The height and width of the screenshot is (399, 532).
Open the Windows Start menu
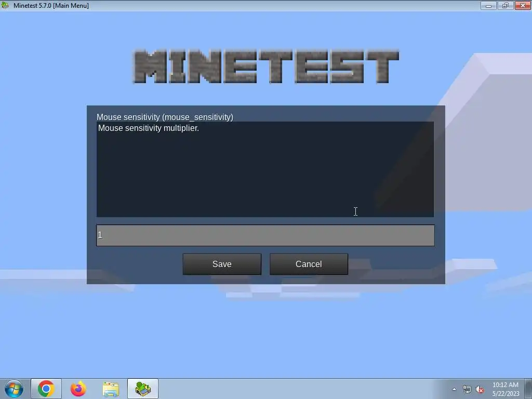click(14, 389)
